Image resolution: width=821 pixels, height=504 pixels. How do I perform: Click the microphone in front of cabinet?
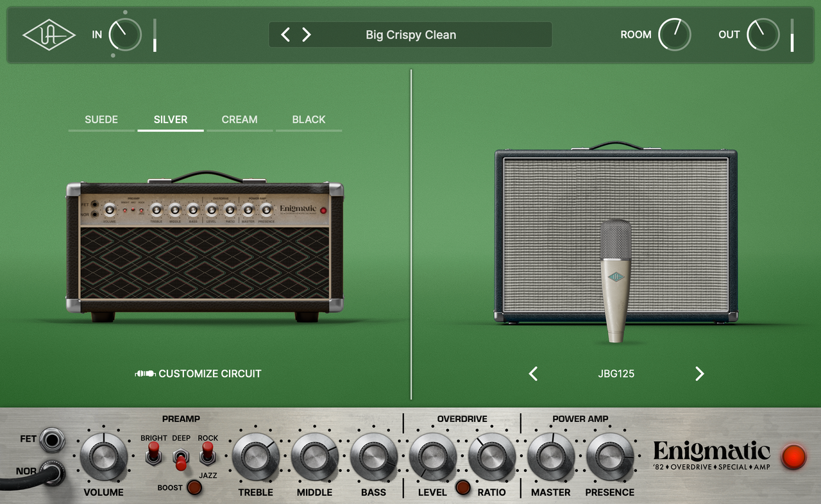click(616, 281)
